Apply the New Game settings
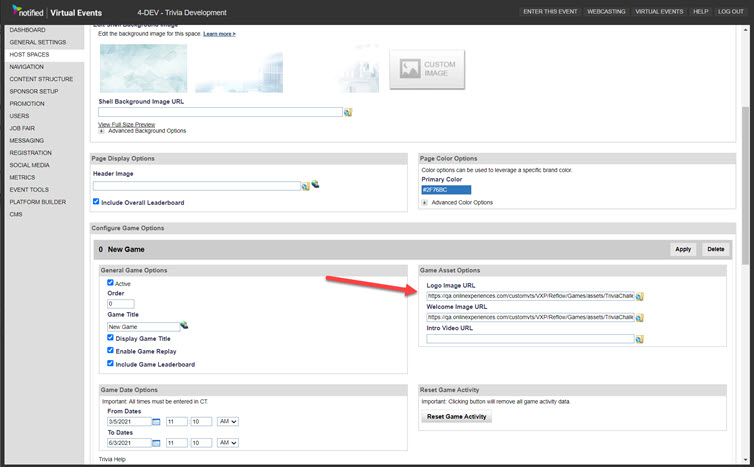This screenshot has height=467, width=754. (683, 250)
